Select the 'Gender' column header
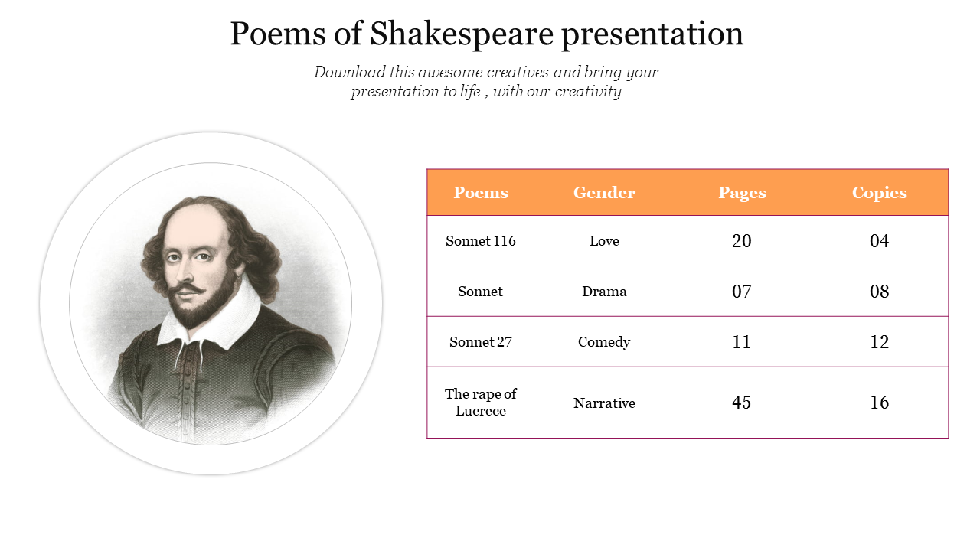 tap(604, 193)
